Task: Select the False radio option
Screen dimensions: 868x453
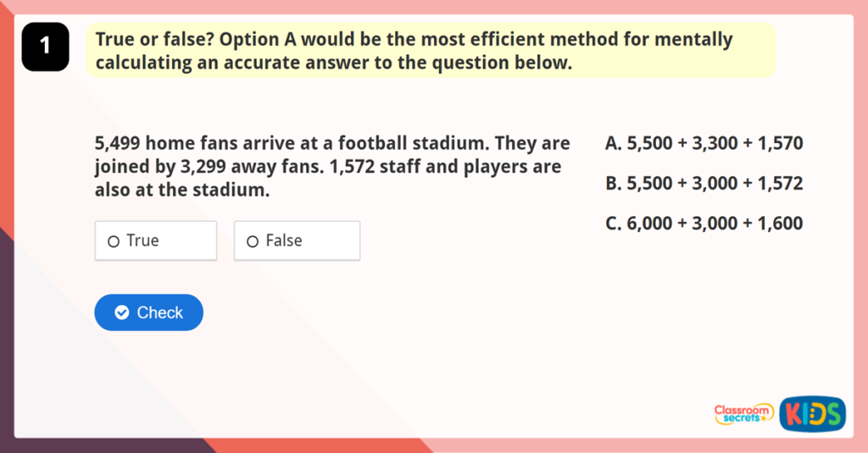Action: (296, 241)
